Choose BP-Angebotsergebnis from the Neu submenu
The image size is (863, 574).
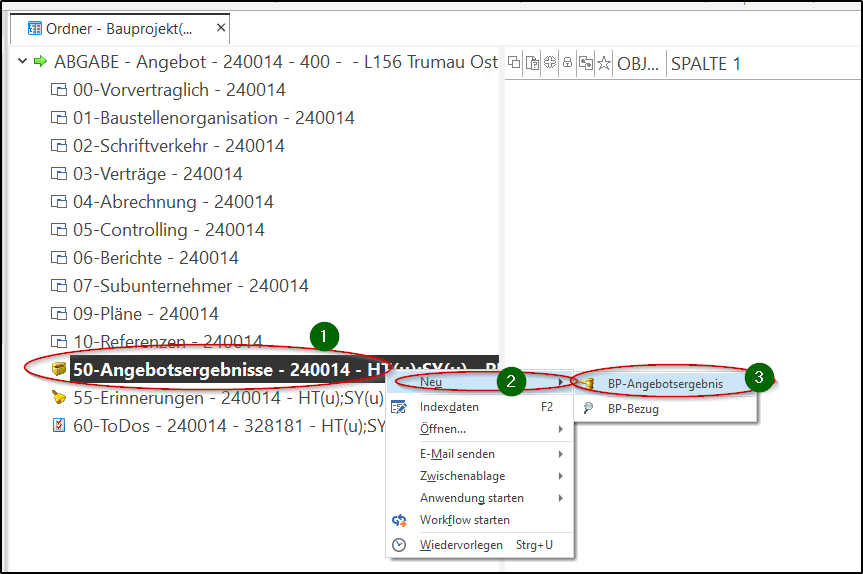tap(665, 384)
